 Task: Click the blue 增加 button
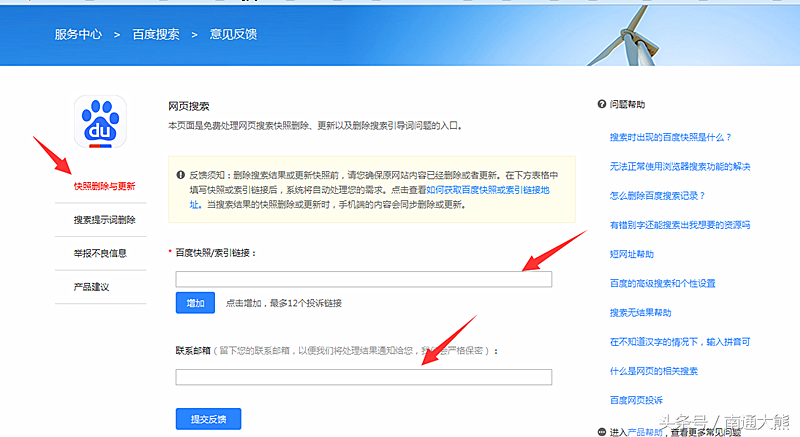click(x=195, y=303)
